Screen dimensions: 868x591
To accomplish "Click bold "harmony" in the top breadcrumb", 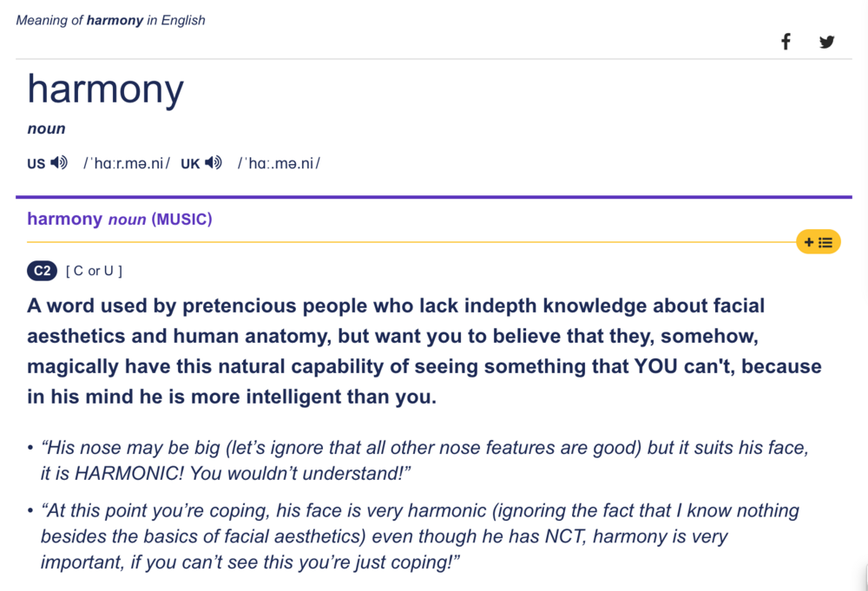I will point(115,20).
